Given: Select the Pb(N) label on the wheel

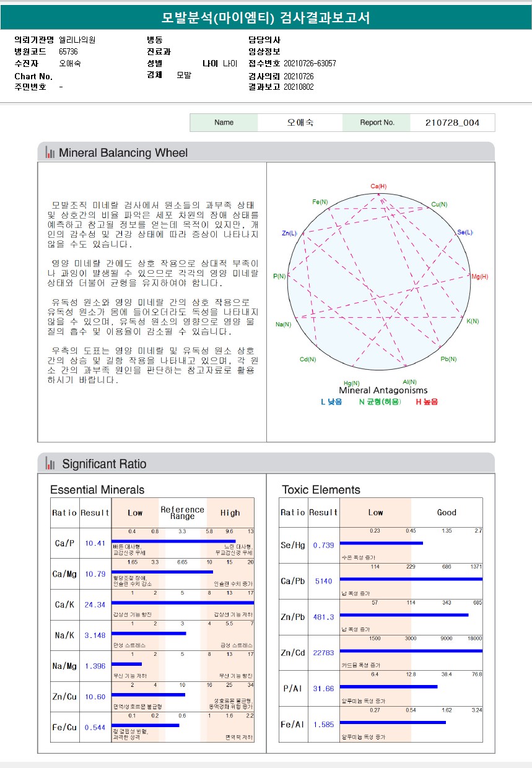Looking at the screenshot, I should (x=448, y=359).
